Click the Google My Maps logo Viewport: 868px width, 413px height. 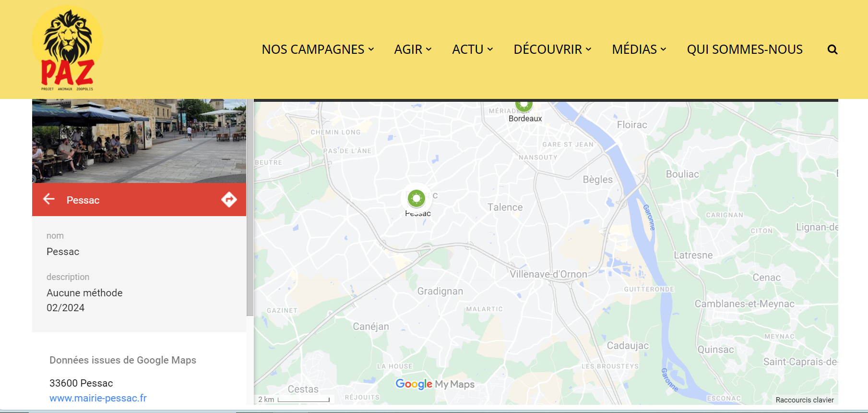(435, 384)
